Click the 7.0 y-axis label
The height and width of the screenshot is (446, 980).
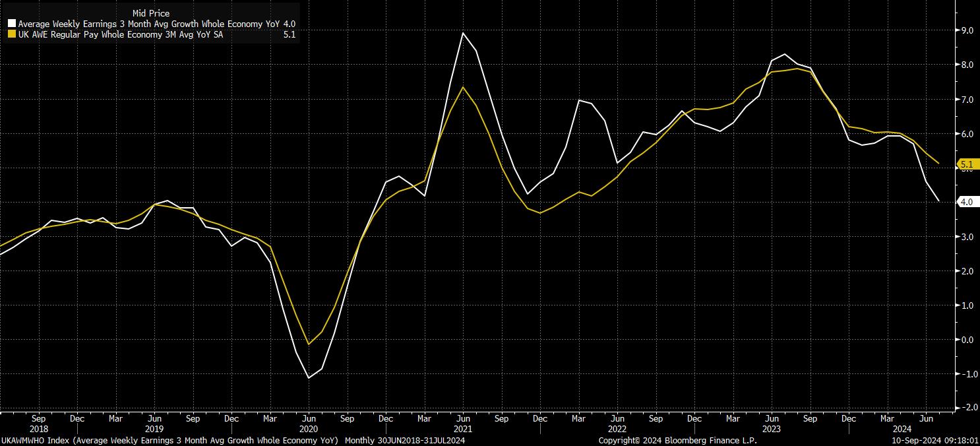click(967, 100)
